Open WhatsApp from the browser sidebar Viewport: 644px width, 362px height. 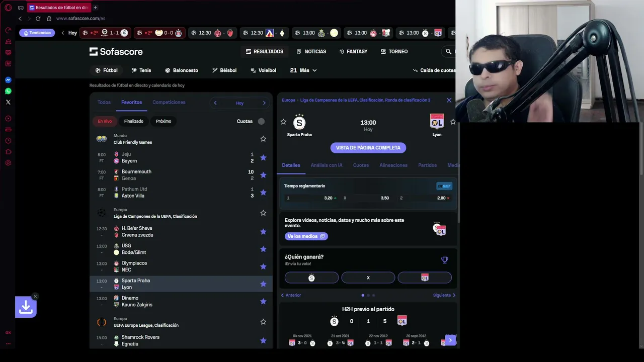coord(8,91)
